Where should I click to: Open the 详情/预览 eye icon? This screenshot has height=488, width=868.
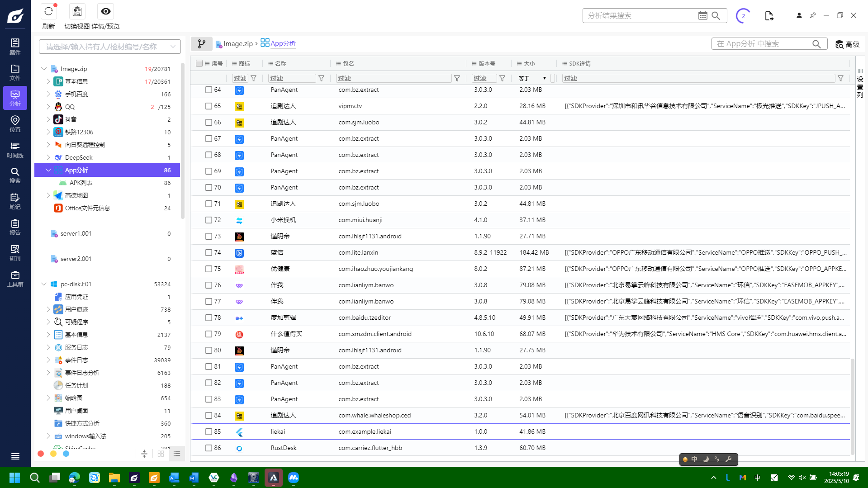click(106, 12)
